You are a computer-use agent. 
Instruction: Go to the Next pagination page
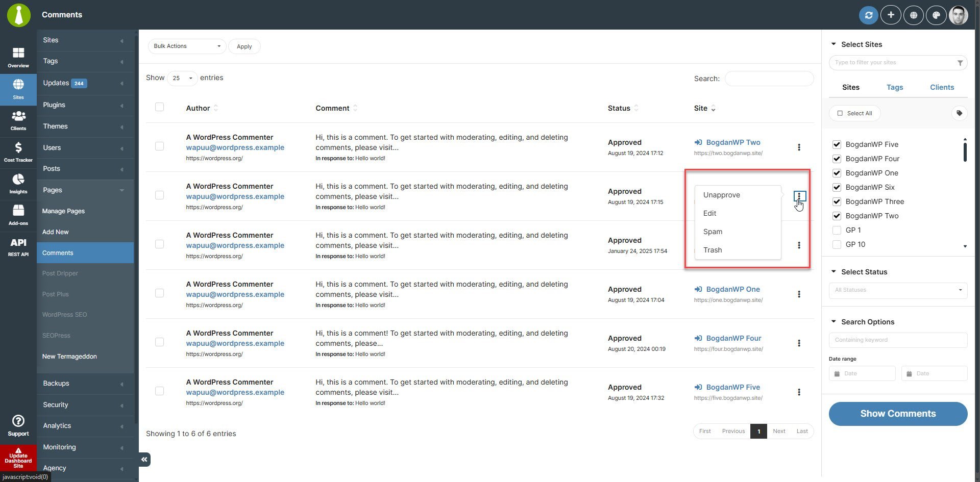(x=779, y=431)
